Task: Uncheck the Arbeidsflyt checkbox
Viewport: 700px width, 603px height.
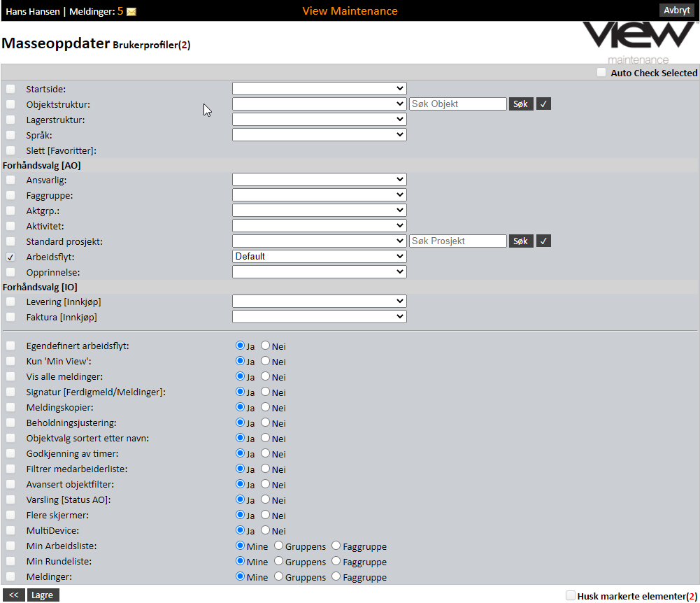Action: (10, 257)
